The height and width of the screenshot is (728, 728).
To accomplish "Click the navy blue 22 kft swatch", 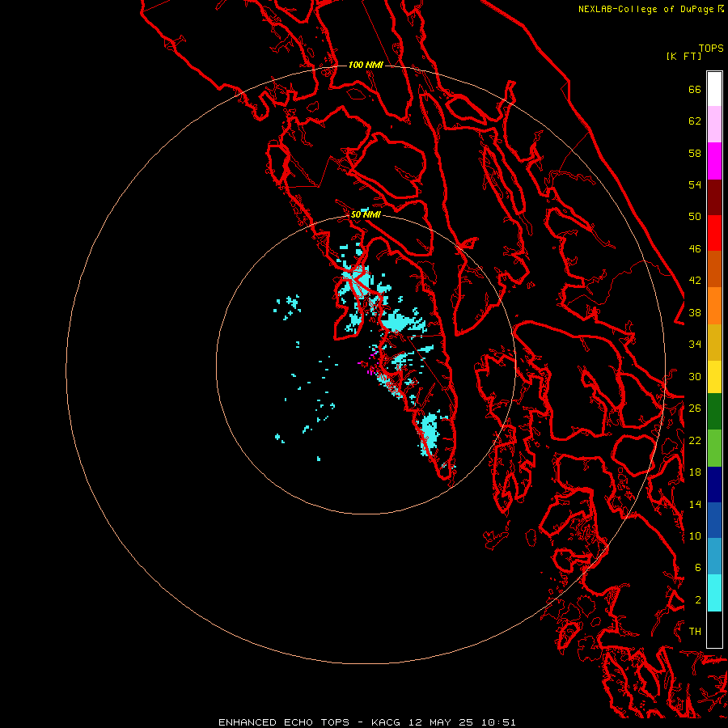I will pyautogui.click(x=714, y=485).
